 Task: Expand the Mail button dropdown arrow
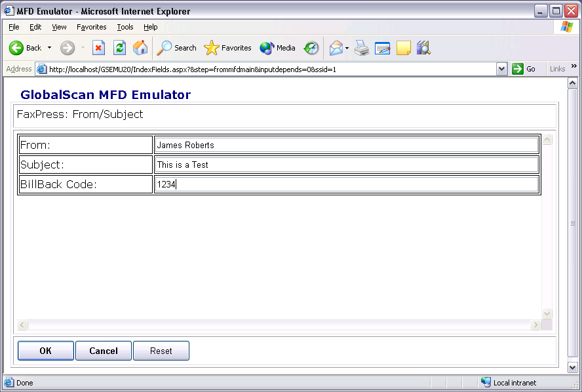tap(347, 48)
